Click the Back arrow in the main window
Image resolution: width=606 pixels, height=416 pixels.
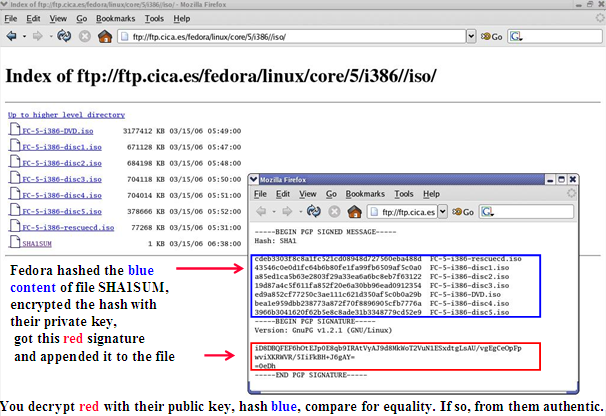click(x=11, y=36)
